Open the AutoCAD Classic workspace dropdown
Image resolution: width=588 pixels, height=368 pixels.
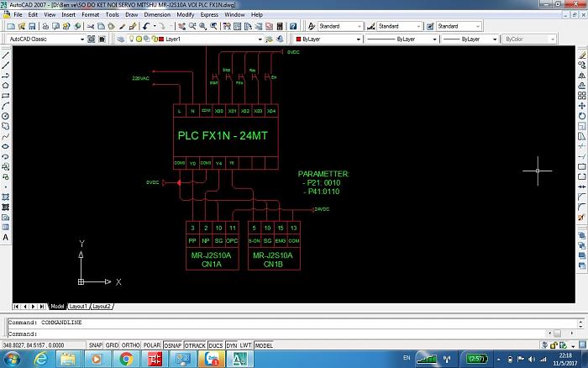[x=82, y=39]
